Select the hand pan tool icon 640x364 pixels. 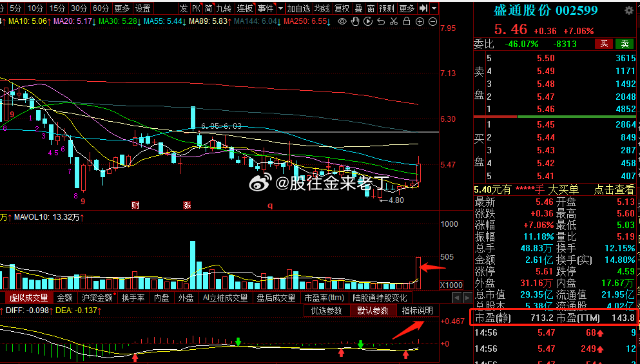(x=355, y=21)
